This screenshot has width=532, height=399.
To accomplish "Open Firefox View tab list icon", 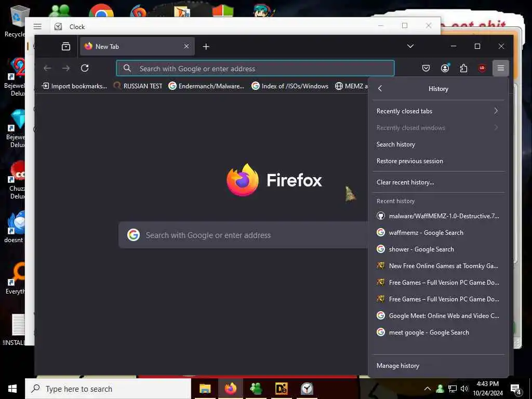I will 66,46.
